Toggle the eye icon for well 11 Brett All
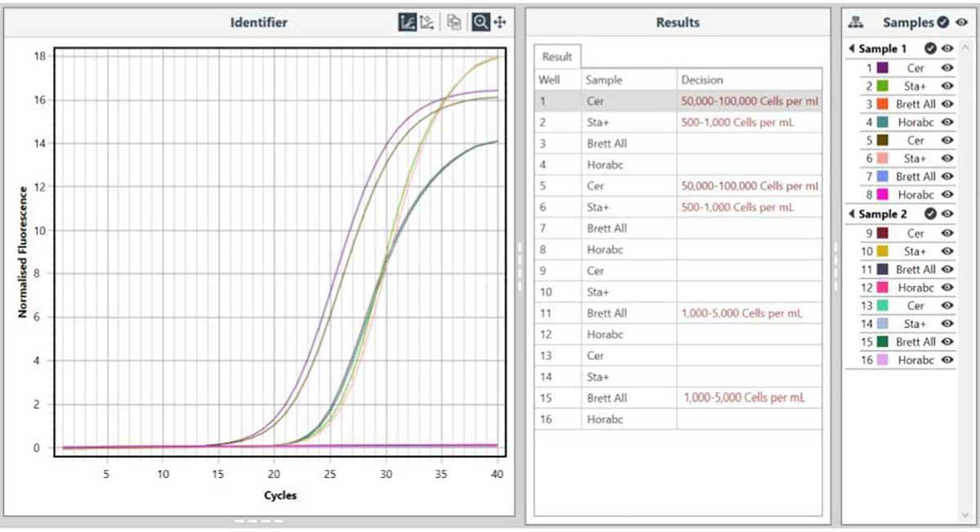The image size is (980, 532). (947, 269)
